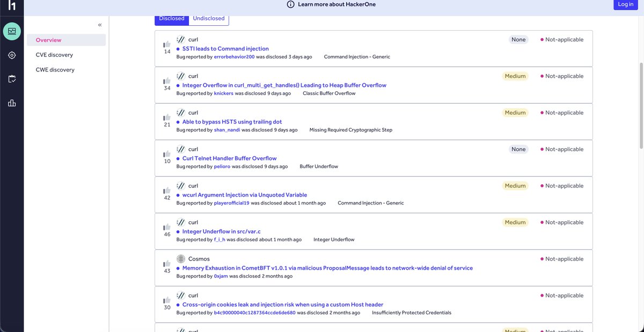Image resolution: width=644 pixels, height=332 pixels.
Task: Open Integer Overflow in curl_multi_get_handles report
Action: tap(284, 85)
